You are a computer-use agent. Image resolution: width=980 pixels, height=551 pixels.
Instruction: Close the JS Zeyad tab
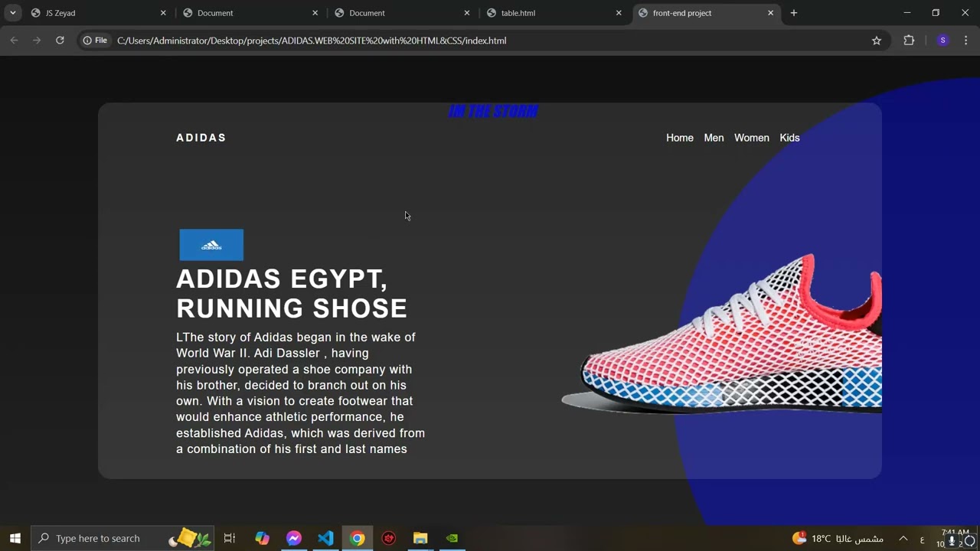(x=163, y=13)
